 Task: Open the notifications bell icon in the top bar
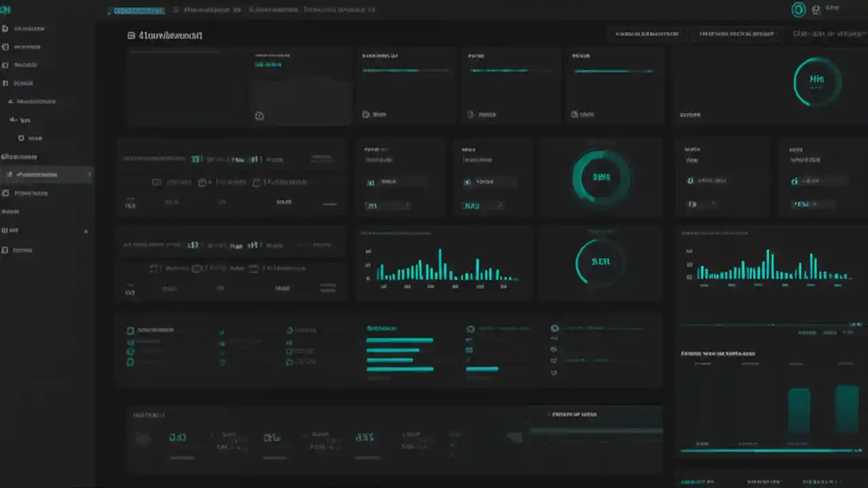click(x=815, y=9)
